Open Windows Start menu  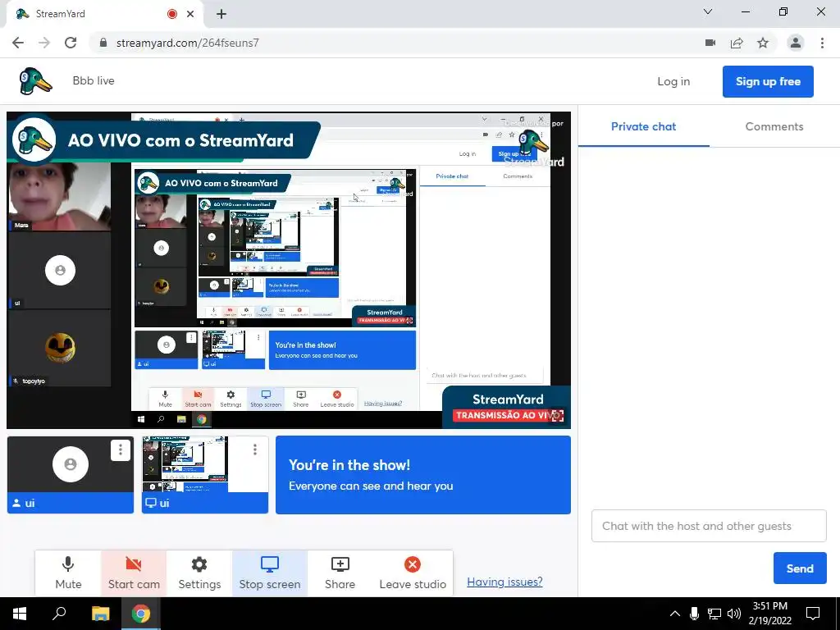click(20, 614)
